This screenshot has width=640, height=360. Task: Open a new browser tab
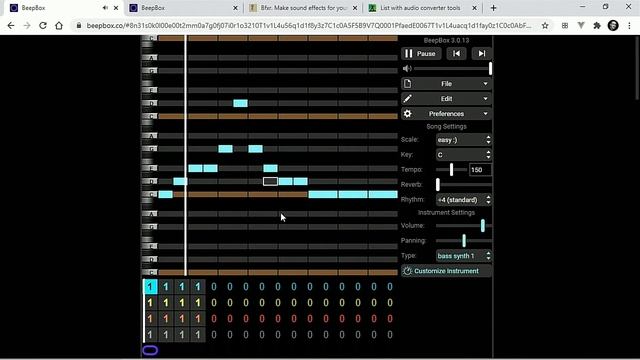(x=493, y=8)
